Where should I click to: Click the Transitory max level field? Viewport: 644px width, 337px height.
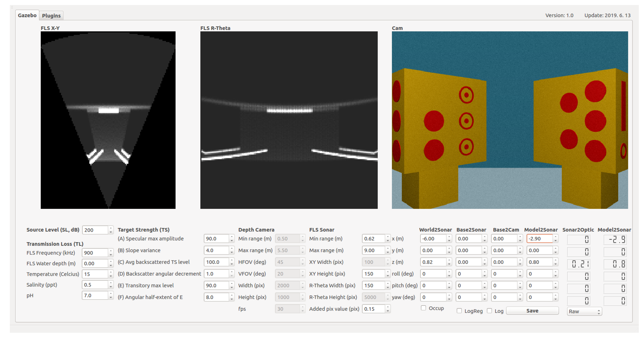[x=217, y=285]
